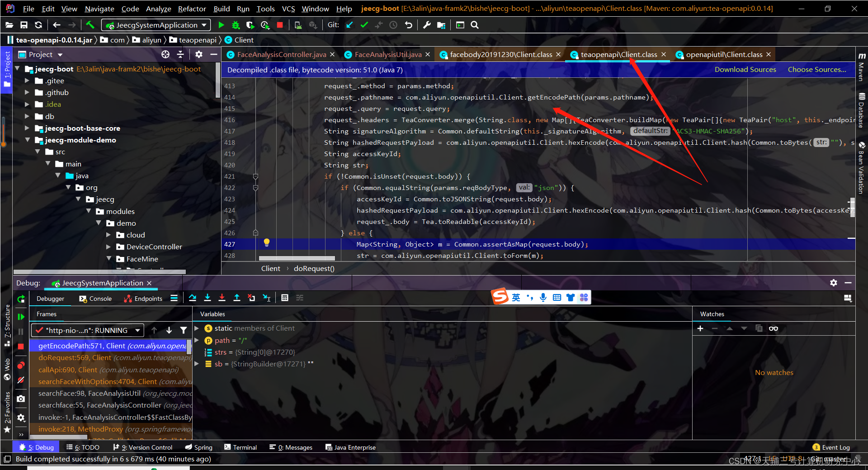868x470 pixels.
Task: Open Search Everywhere with the magnifier icon
Action: tap(475, 25)
